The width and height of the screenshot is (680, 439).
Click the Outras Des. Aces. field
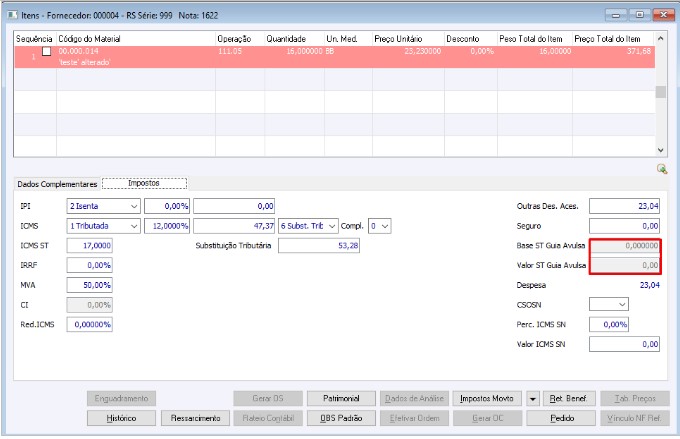pos(624,206)
